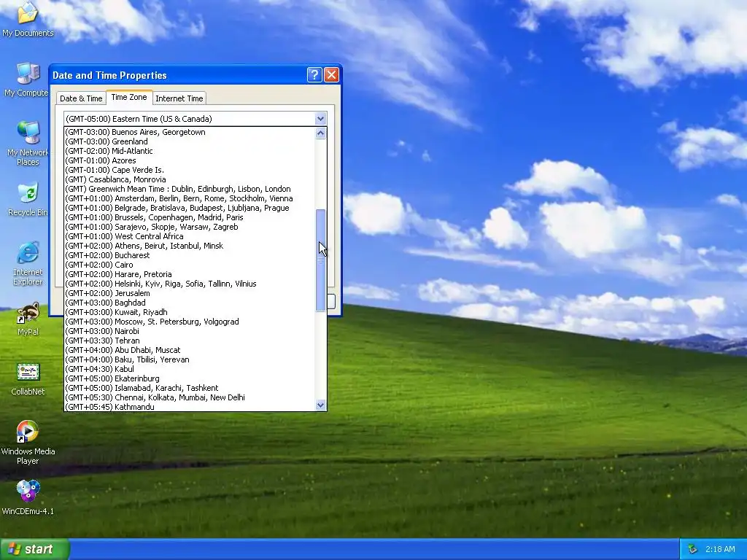
Task: Click the time zone list scrollbar thumb
Action: 321,260
